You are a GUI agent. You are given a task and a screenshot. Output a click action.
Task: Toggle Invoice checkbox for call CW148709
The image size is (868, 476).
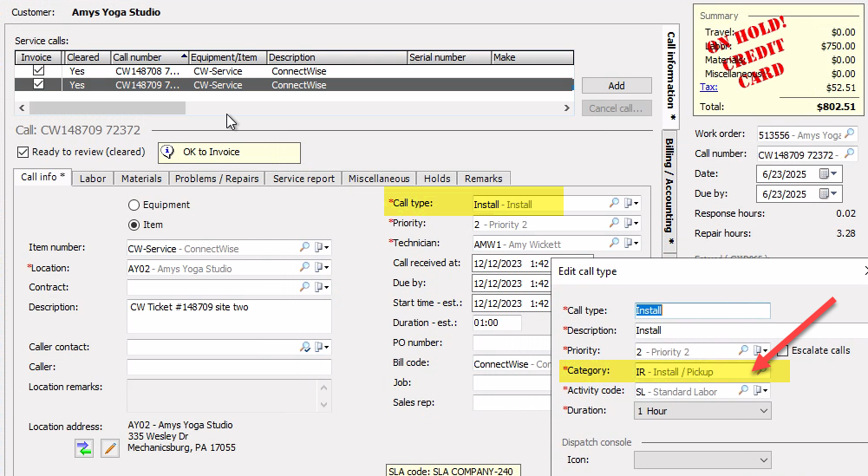38,84
